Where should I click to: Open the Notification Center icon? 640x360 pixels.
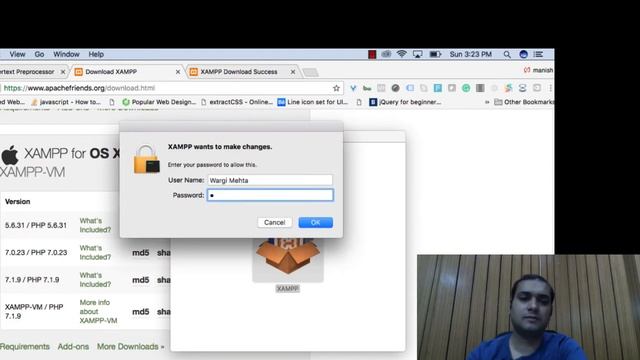tap(538, 54)
